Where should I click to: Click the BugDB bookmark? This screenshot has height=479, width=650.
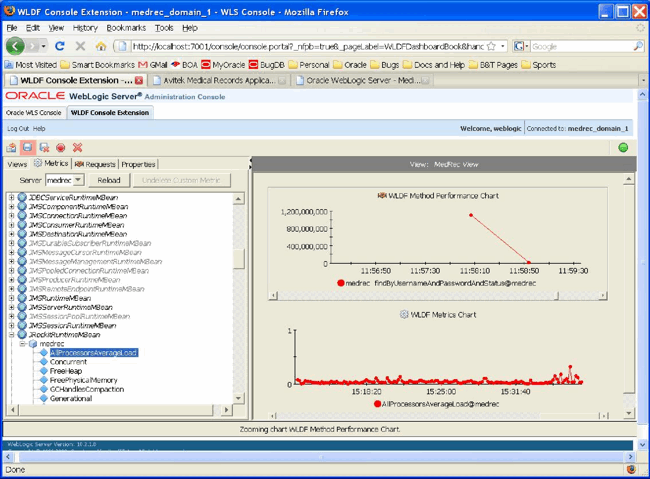267,65
